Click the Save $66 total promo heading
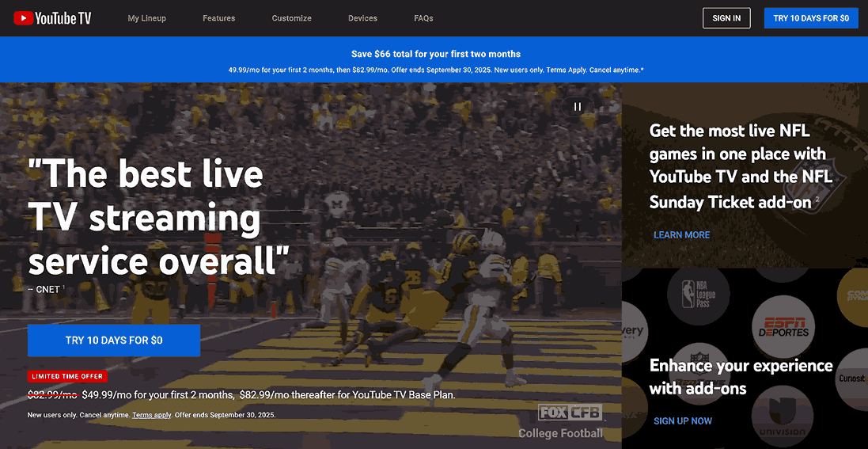 (436, 55)
